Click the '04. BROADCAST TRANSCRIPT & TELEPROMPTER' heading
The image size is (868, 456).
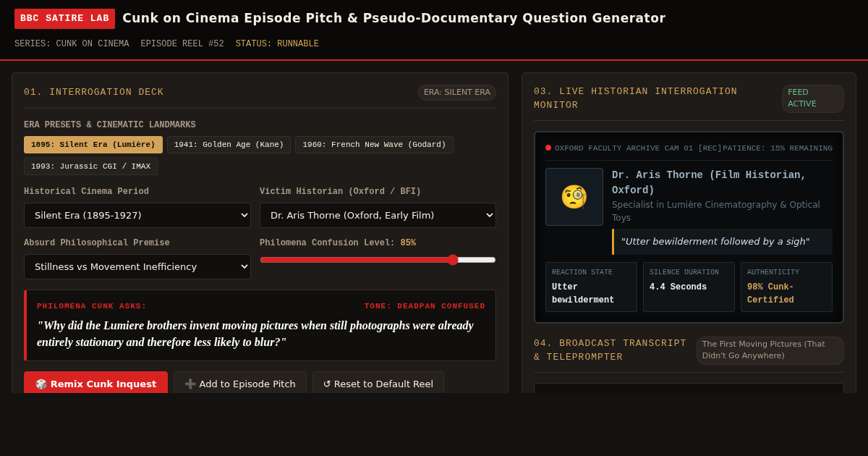pos(610,350)
